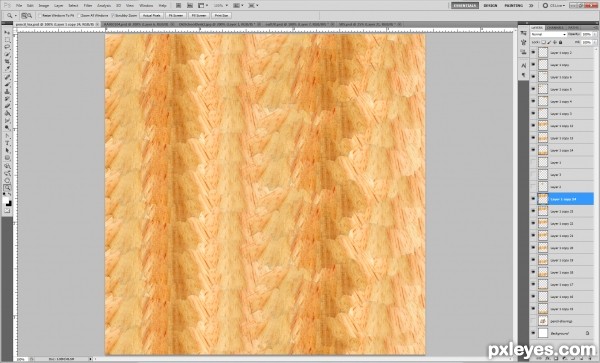Click the Actual Pixels button
Screen dimensions: 600x363
click(152, 15)
